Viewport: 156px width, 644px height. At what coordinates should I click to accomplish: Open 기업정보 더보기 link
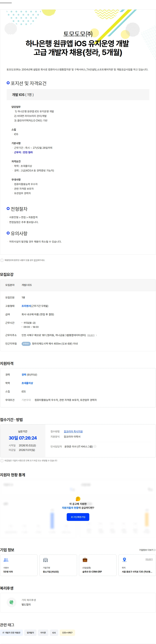click(x=147, y=550)
